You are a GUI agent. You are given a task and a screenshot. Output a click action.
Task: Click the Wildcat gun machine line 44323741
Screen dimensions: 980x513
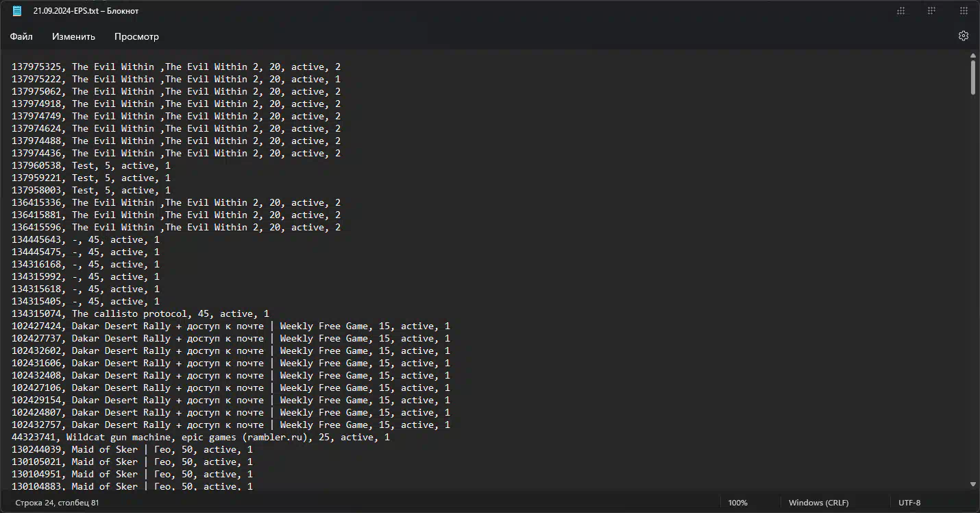[201, 437]
